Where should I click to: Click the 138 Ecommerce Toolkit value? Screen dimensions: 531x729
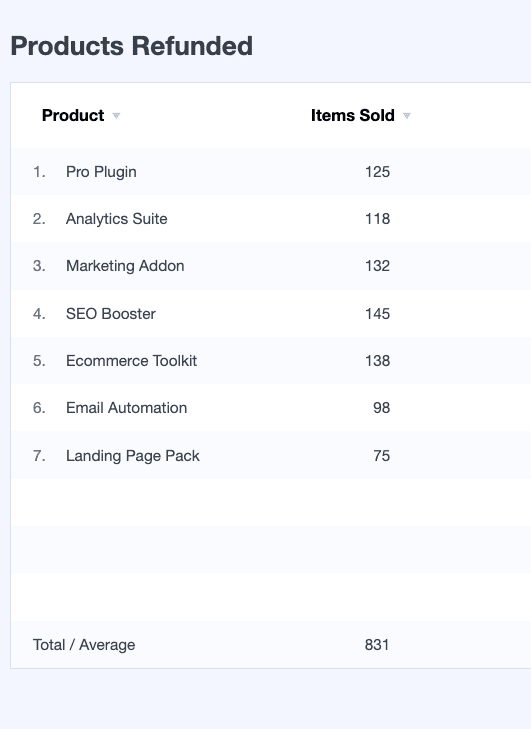[377, 361]
